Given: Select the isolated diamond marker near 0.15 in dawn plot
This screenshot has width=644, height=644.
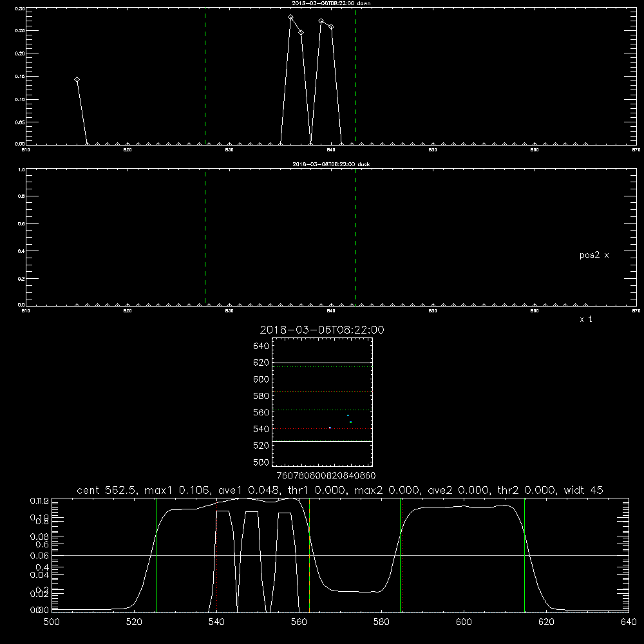Looking at the screenshot, I should (x=77, y=80).
